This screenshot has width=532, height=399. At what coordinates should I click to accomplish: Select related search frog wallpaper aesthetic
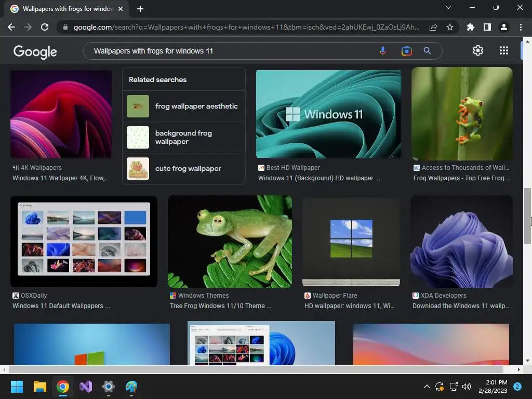click(x=183, y=106)
